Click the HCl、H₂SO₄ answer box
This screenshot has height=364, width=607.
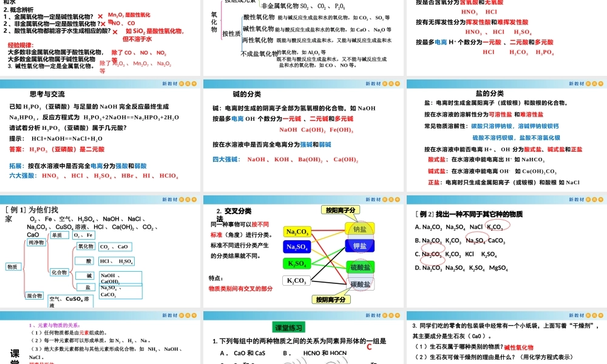pyautogui.click(x=116, y=261)
